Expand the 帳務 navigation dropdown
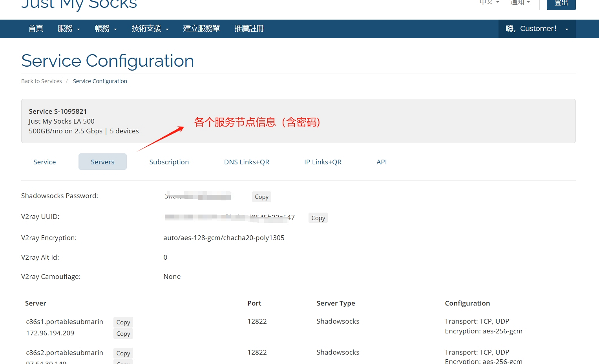 point(106,29)
